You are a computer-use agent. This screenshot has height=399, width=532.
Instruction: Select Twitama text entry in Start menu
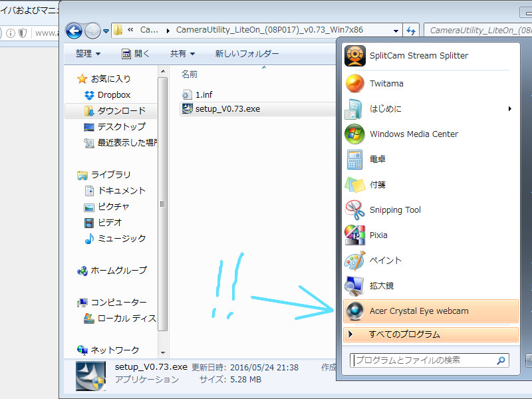(x=386, y=84)
